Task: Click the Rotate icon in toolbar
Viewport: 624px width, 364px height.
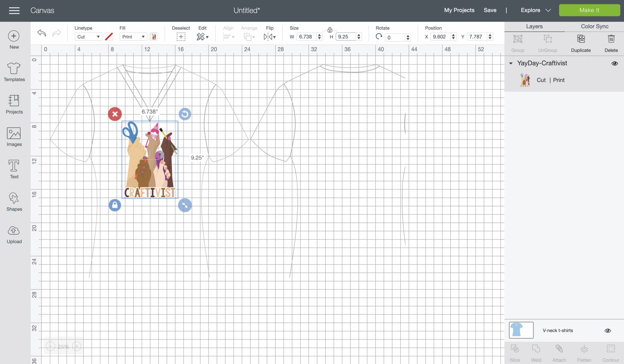Action: point(379,37)
